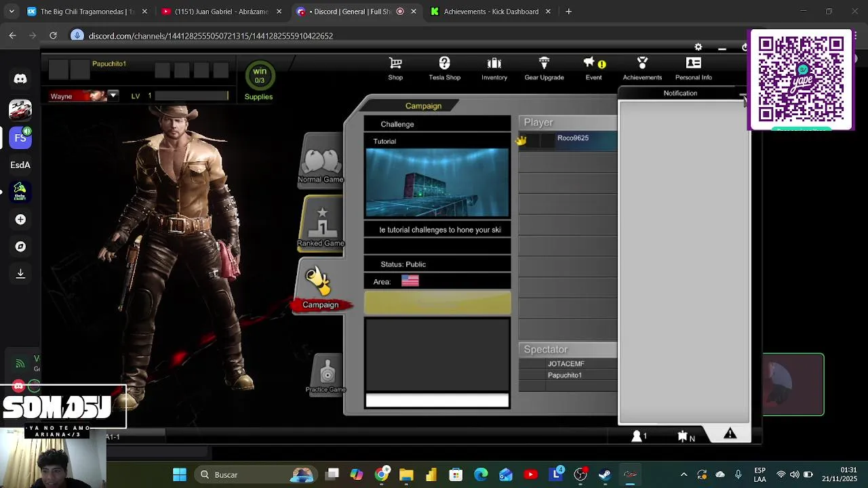Click the Discord URL address bar
Image resolution: width=868 pixels, height=488 pixels.
tap(210, 36)
